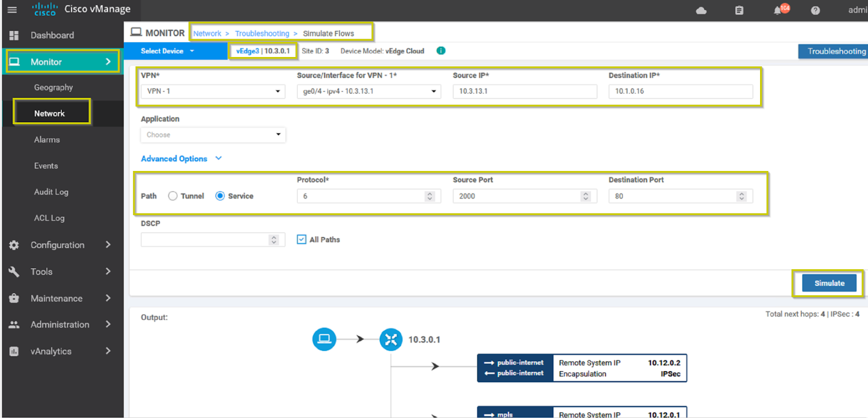Click the Destination Port field showing 80
Screen dimensions: 868x418
681,196
